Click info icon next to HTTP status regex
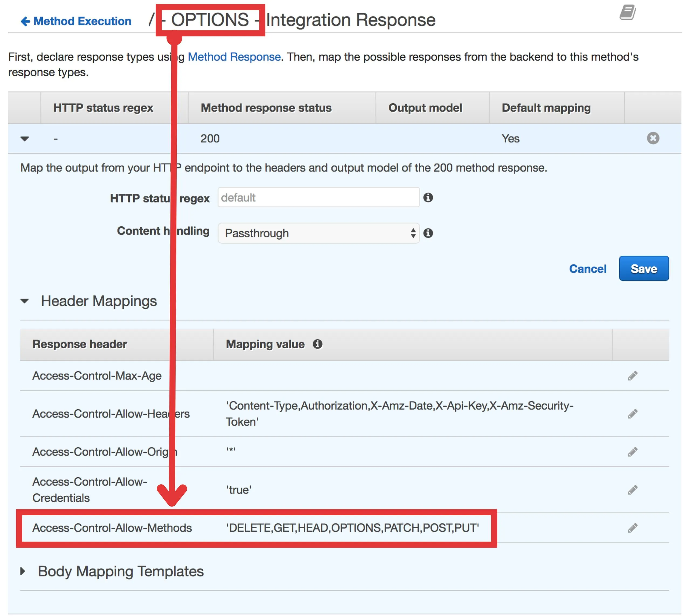Screen dimensions: 683x616 pos(428,198)
